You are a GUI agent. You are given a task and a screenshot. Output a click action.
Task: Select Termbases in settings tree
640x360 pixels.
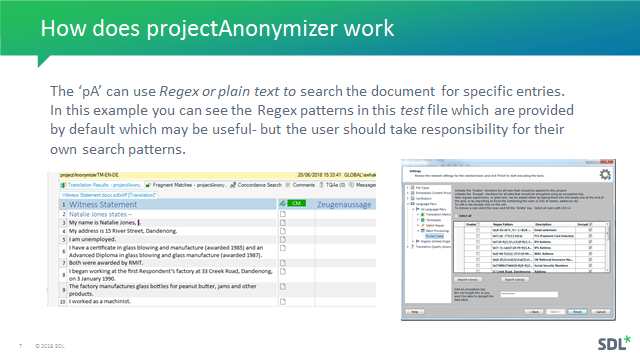(433, 220)
